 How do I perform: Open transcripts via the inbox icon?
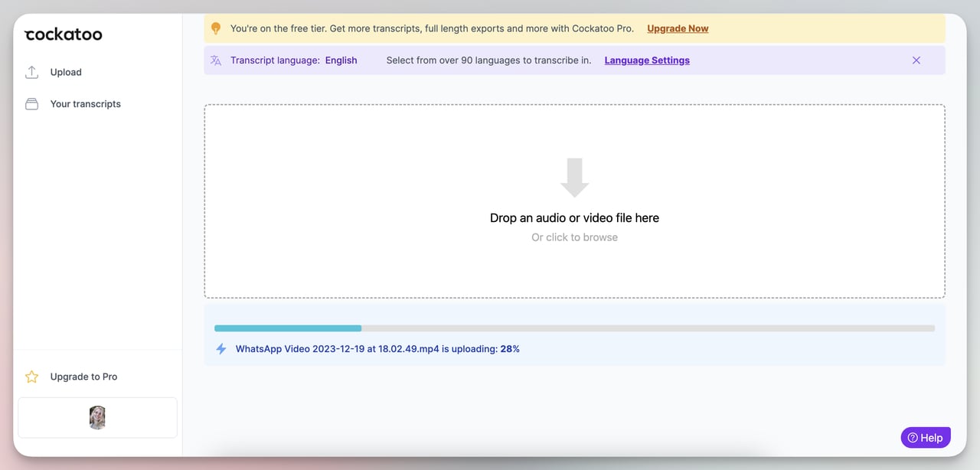click(x=31, y=103)
